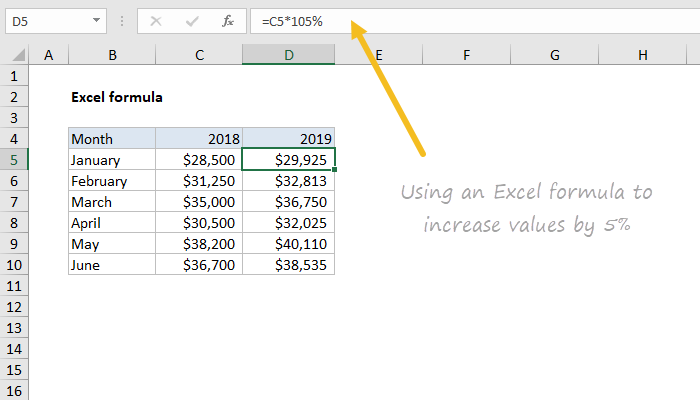The height and width of the screenshot is (400, 700).
Task: Select column C header
Action: (199, 55)
